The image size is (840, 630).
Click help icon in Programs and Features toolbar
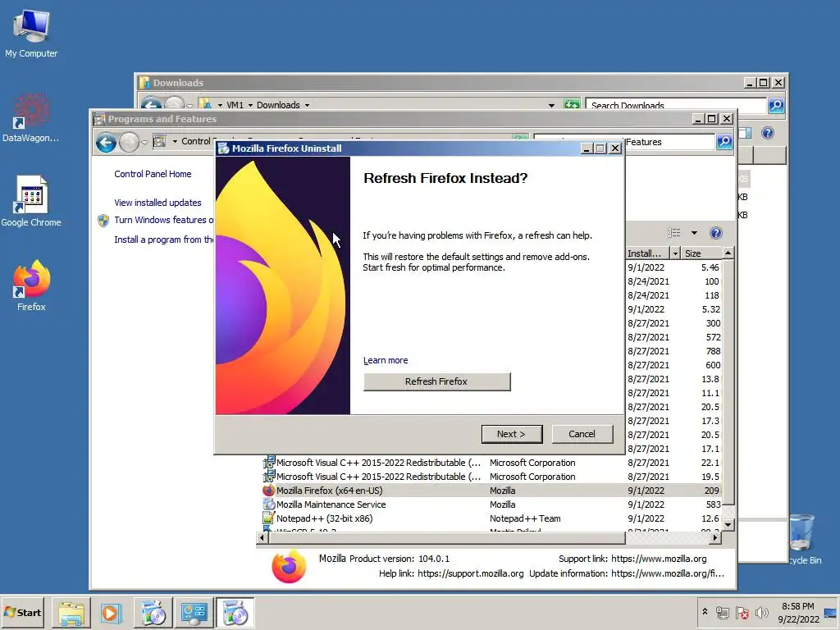pyautogui.click(x=715, y=233)
